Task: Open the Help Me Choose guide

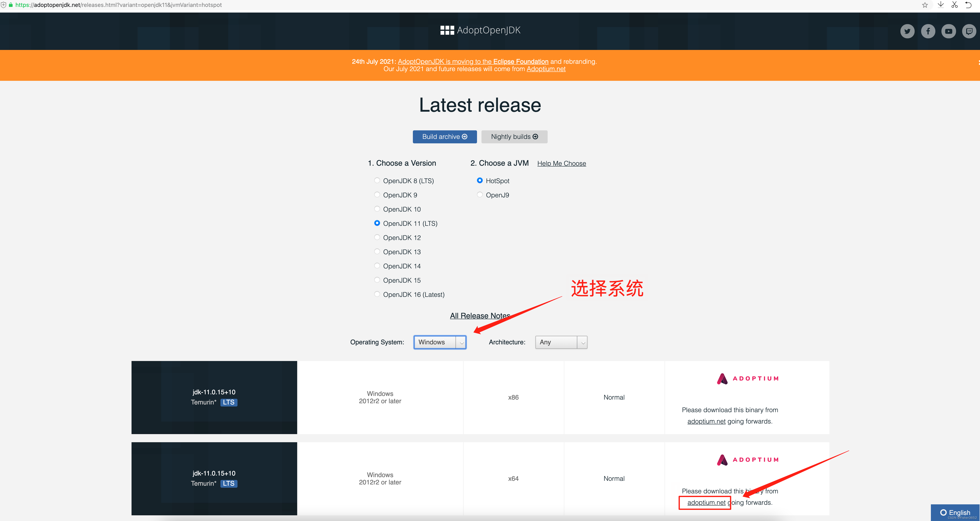Action: (x=561, y=163)
